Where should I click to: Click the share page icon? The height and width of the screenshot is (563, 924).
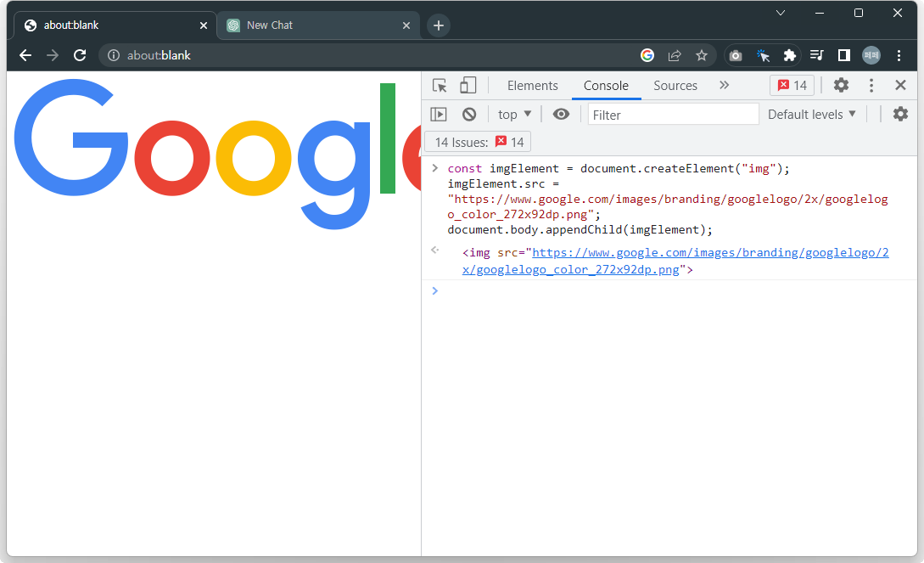point(675,55)
